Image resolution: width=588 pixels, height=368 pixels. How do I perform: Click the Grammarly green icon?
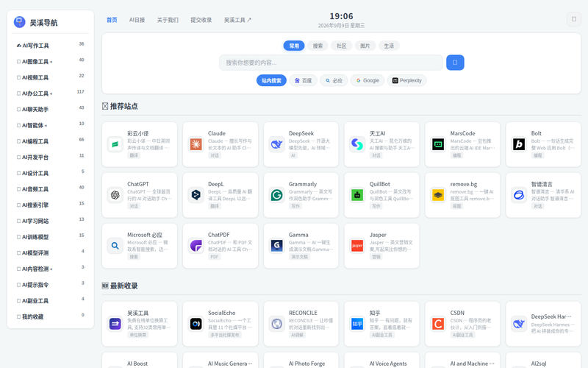277,195
